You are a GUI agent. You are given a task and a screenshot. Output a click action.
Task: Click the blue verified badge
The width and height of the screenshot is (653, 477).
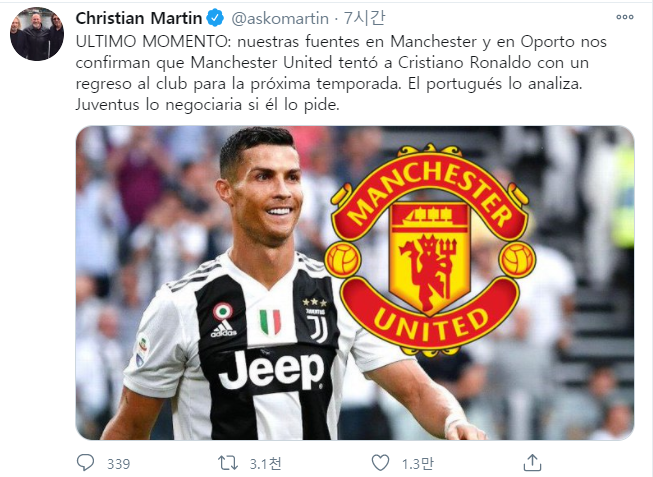click(x=215, y=18)
